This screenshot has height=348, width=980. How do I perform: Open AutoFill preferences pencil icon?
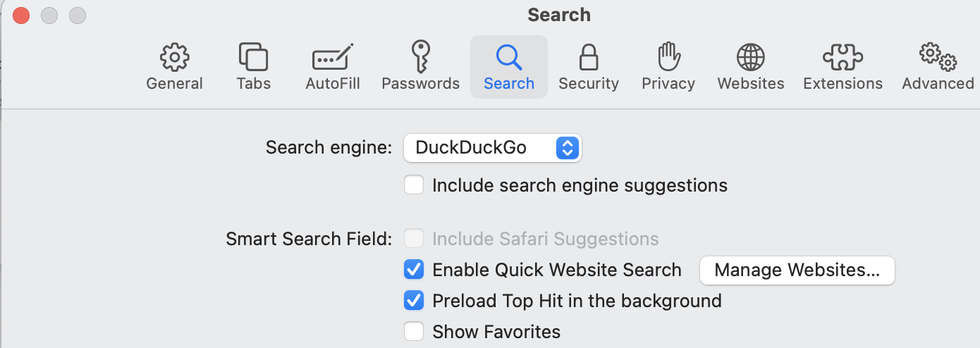coord(332,57)
